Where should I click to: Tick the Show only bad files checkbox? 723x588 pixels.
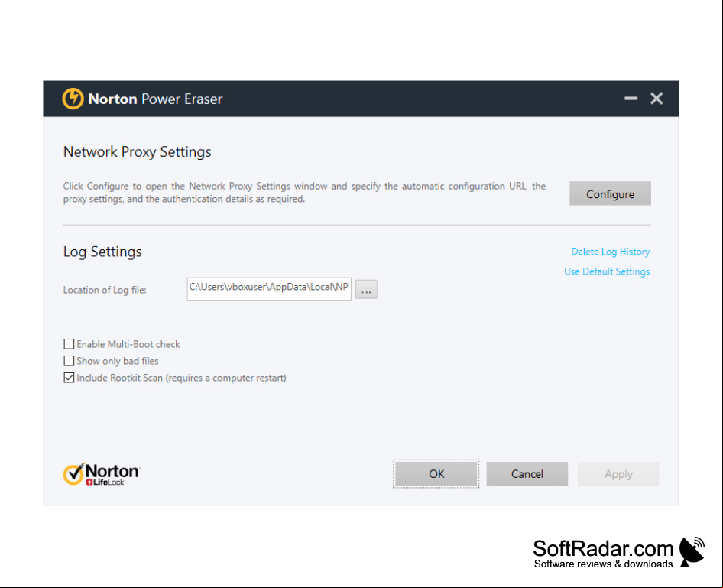coord(69,361)
